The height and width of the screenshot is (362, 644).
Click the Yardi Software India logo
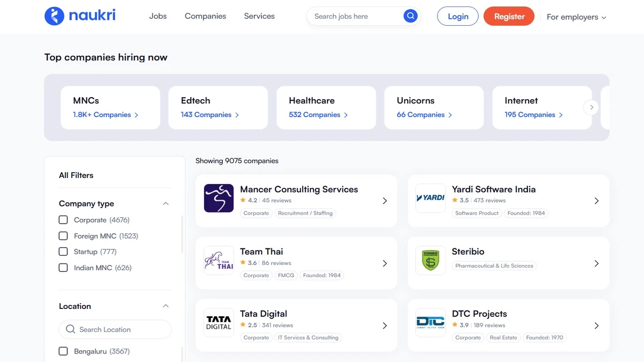coord(430,198)
